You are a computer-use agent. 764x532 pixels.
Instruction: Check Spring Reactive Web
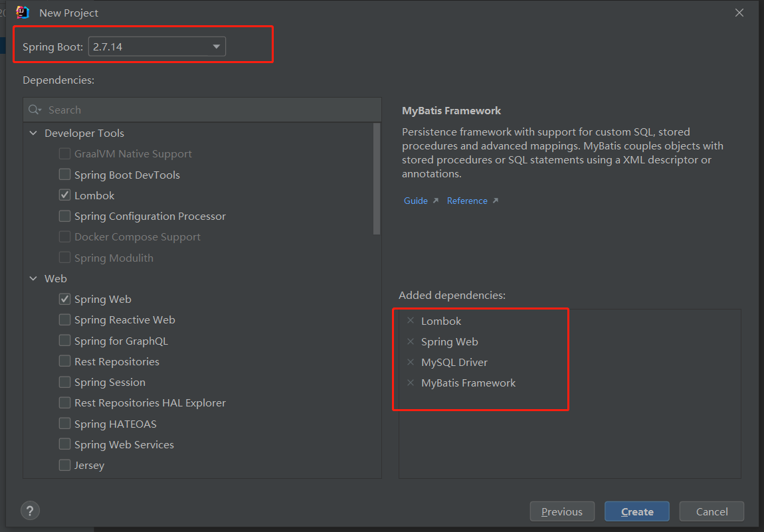pos(64,319)
